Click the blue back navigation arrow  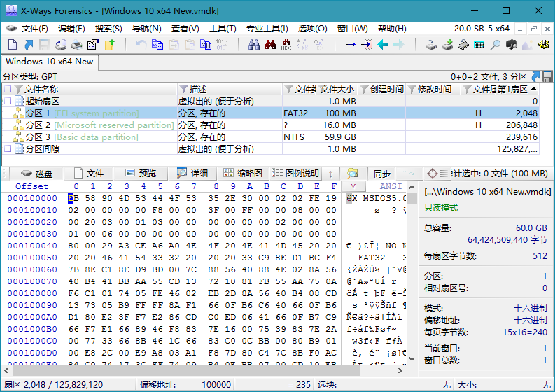[x=383, y=45]
